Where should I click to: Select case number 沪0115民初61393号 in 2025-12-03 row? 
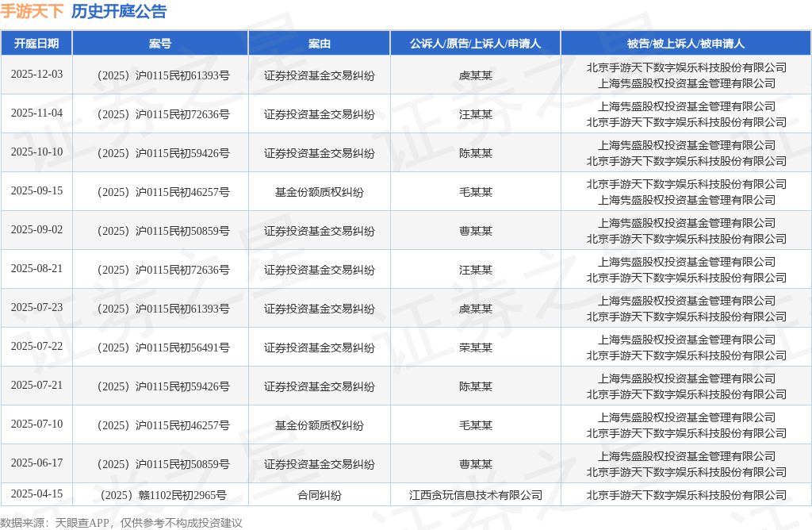coord(163,75)
